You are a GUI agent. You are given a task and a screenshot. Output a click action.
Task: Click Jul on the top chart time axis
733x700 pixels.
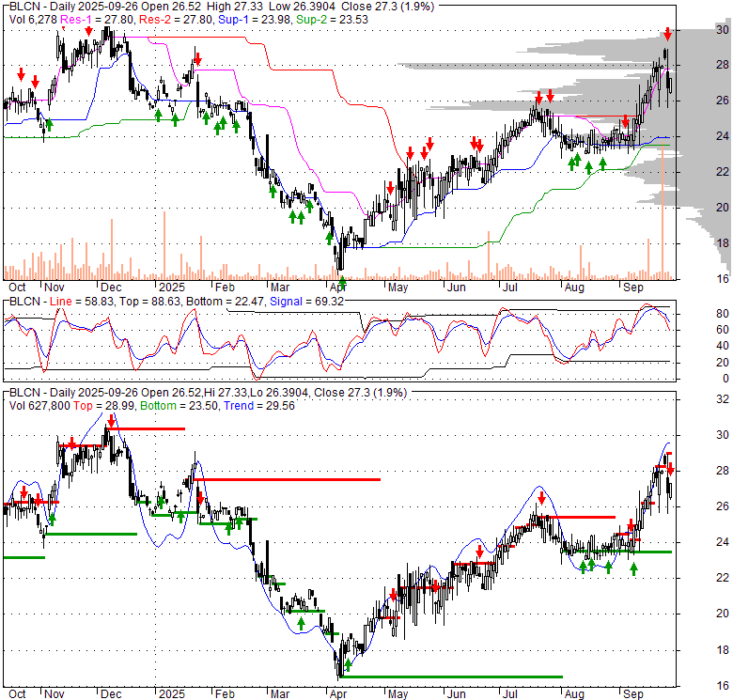pyautogui.click(x=510, y=287)
